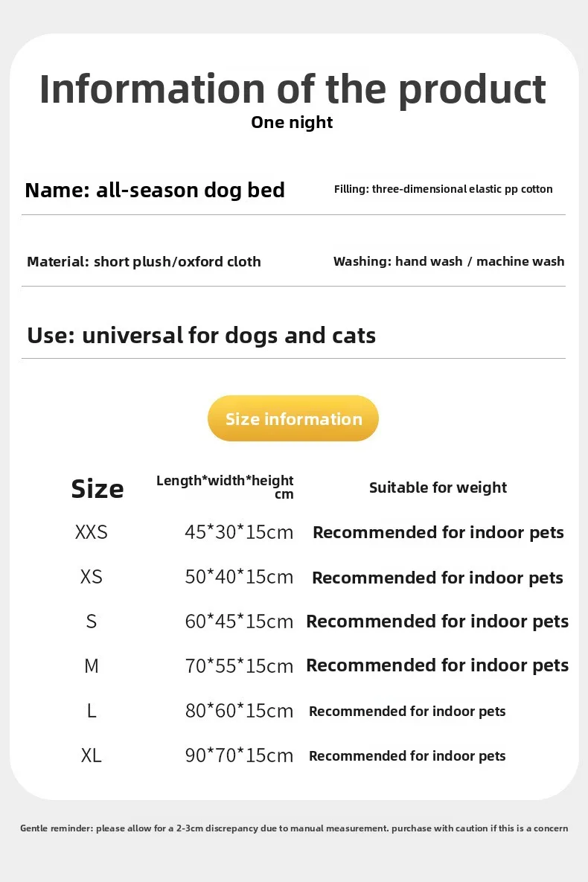Image resolution: width=588 pixels, height=882 pixels.
Task: Click the Washing: hand wash / machine wash text
Action: pyautogui.click(x=448, y=261)
